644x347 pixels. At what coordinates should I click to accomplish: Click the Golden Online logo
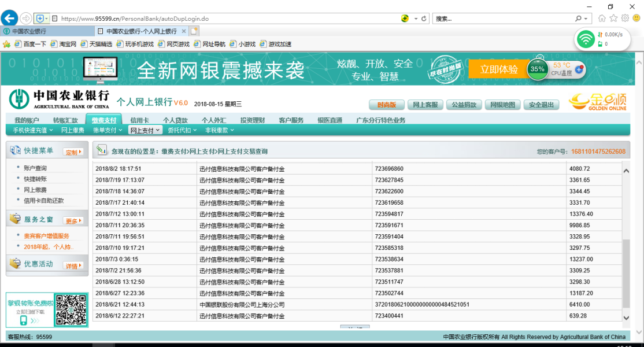598,102
